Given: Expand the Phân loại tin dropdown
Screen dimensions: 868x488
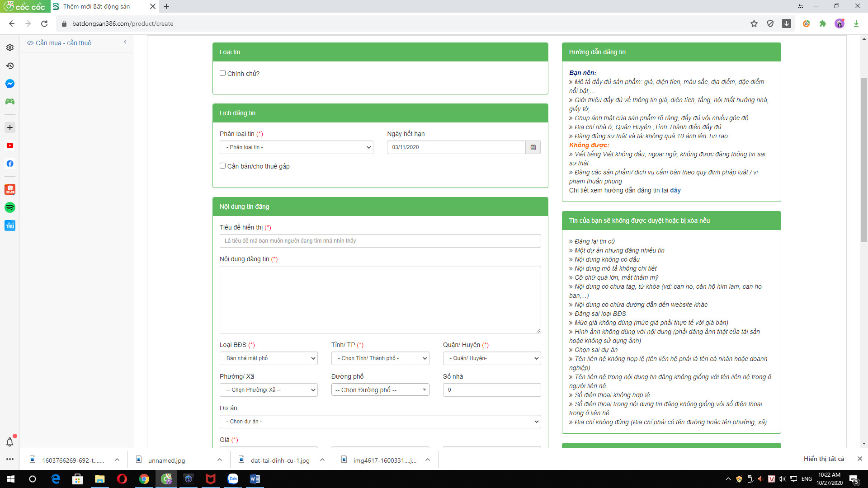Looking at the screenshot, I should (297, 147).
